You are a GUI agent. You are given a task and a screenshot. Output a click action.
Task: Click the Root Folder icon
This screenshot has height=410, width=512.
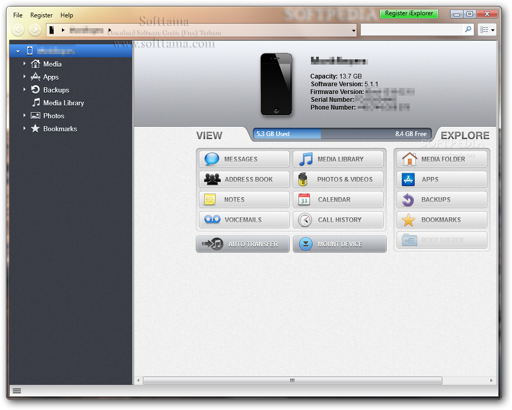coord(409,240)
